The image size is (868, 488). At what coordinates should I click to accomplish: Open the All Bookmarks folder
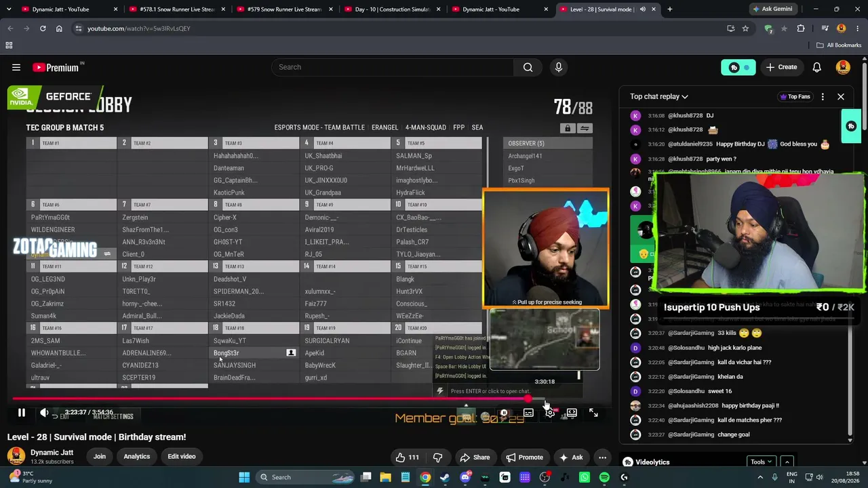(x=839, y=45)
